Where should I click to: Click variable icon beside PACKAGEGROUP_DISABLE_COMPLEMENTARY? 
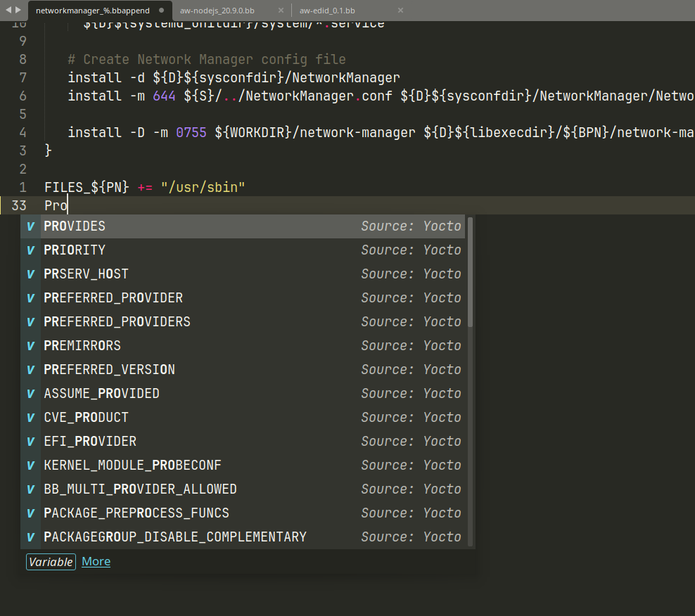click(x=30, y=537)
